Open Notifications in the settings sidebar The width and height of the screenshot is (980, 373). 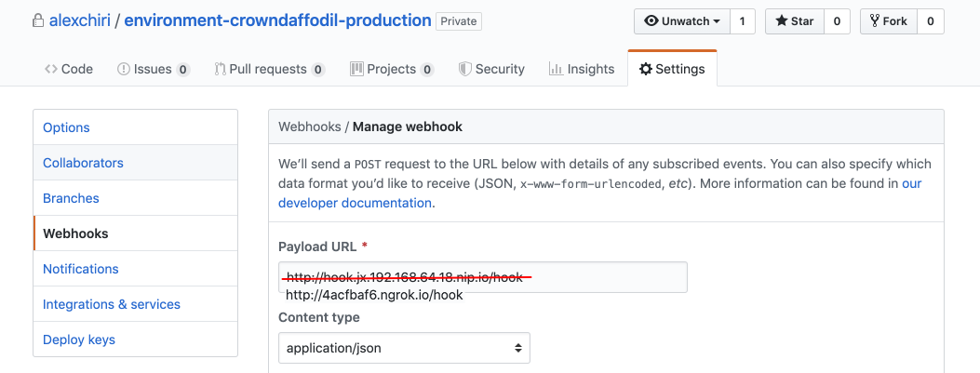click(135, 269)
